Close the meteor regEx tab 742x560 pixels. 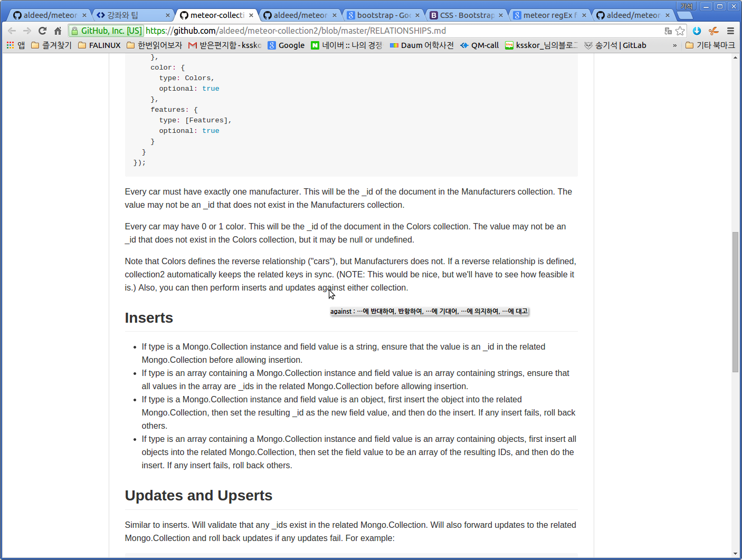point(584,15)
